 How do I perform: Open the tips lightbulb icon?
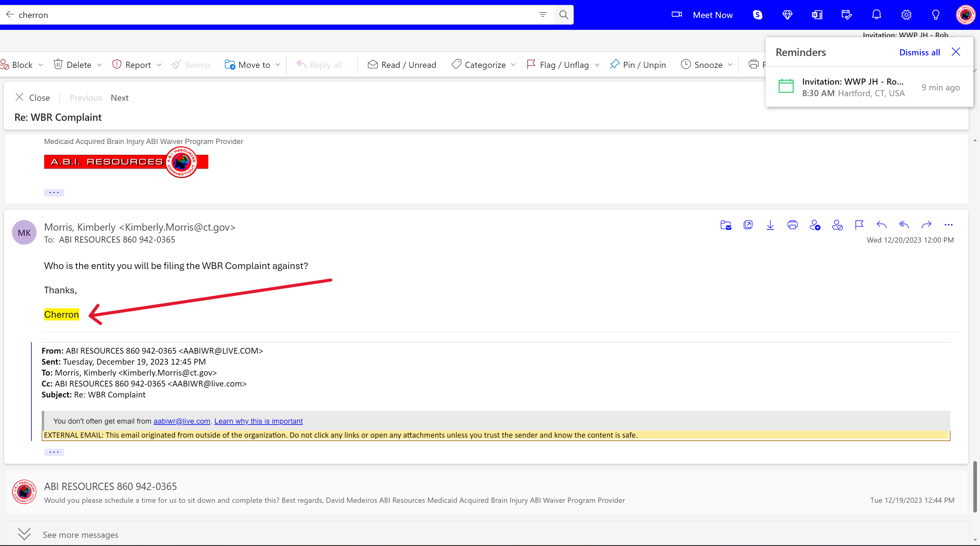click(936, 15)
